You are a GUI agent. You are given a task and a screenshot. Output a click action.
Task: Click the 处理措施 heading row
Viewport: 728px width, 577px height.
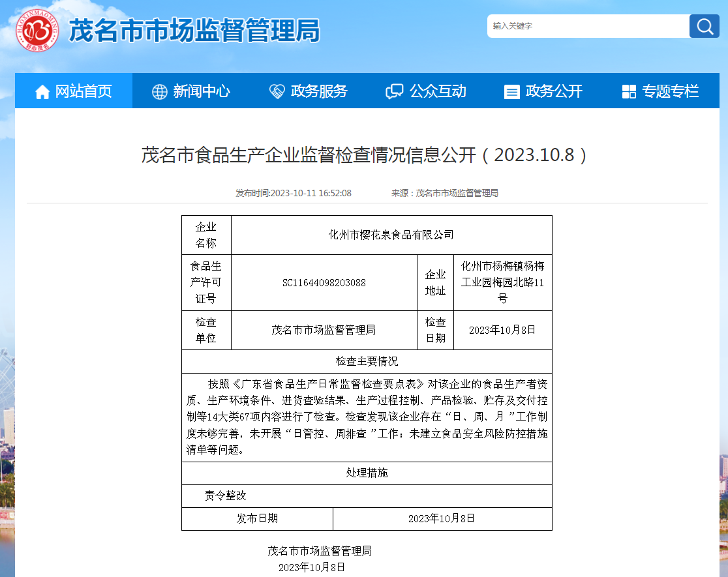pos(367,473)
